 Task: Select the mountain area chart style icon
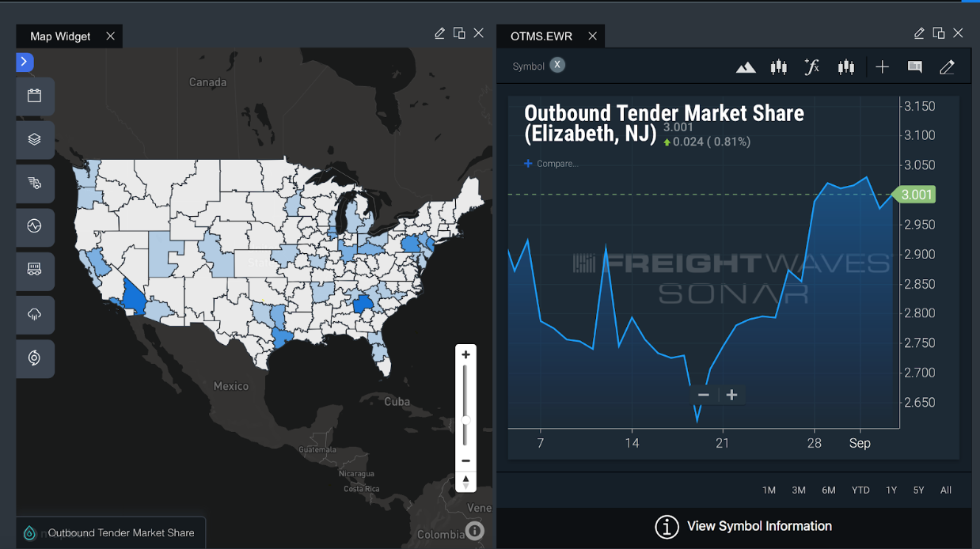(746, 68)
